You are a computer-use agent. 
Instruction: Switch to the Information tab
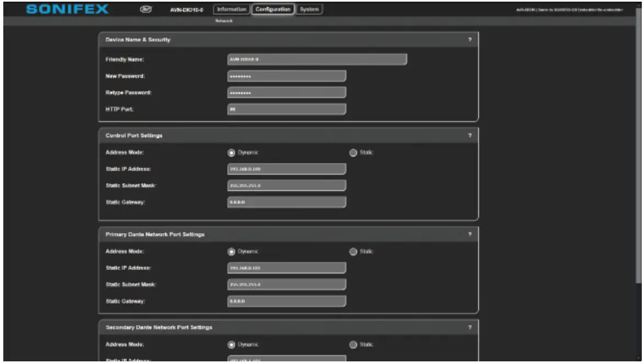pyautogui.click(x=231, y=9)
